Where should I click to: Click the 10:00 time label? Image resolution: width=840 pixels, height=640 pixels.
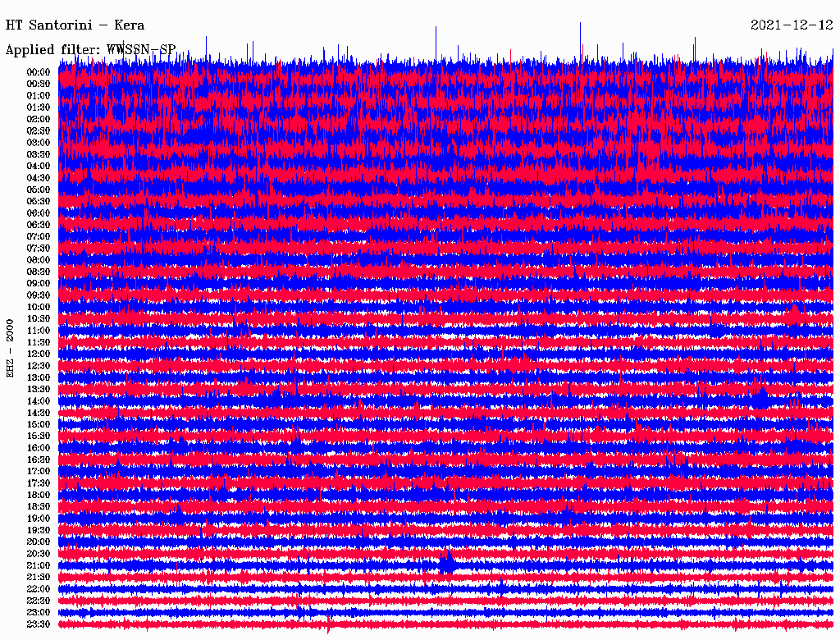tap(39, 307)
